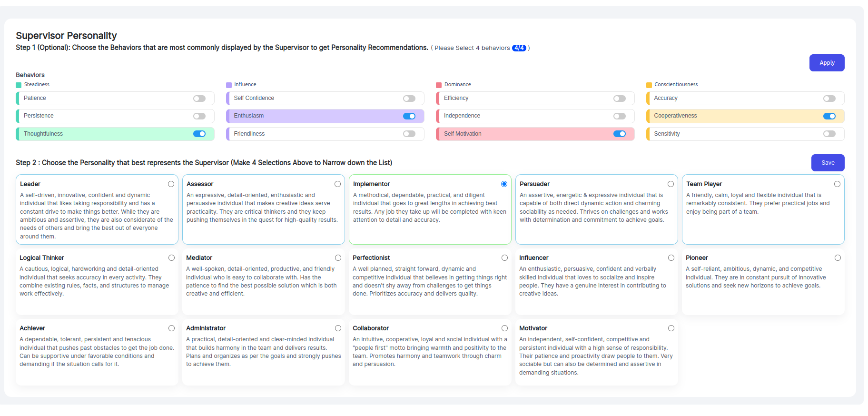Click the green Steadiness color square
This screenshot has height=416, width=868.
click(19, 85)
